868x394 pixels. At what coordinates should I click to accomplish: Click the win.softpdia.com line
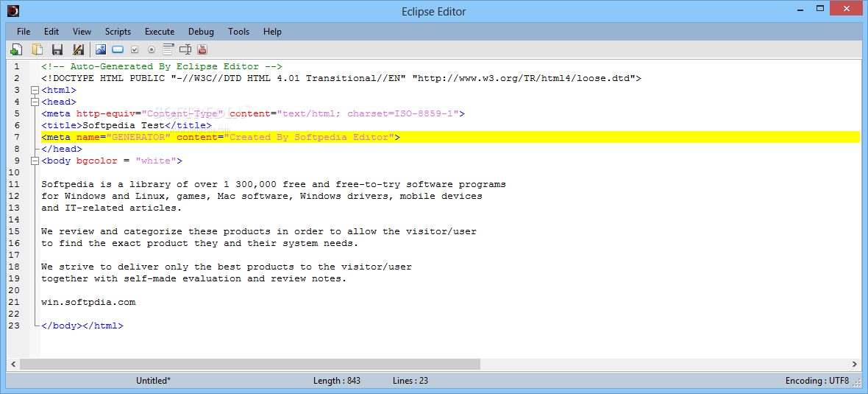[x=88, y=302]
